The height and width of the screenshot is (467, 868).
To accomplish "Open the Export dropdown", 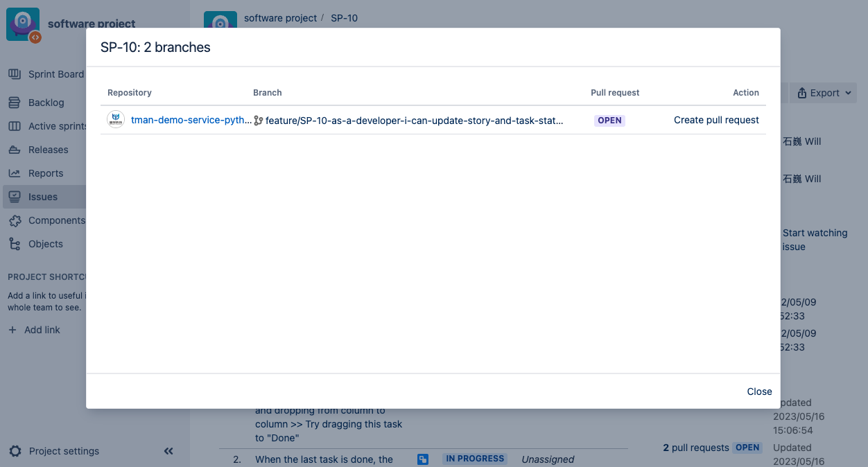I will [x=824, y=93].
